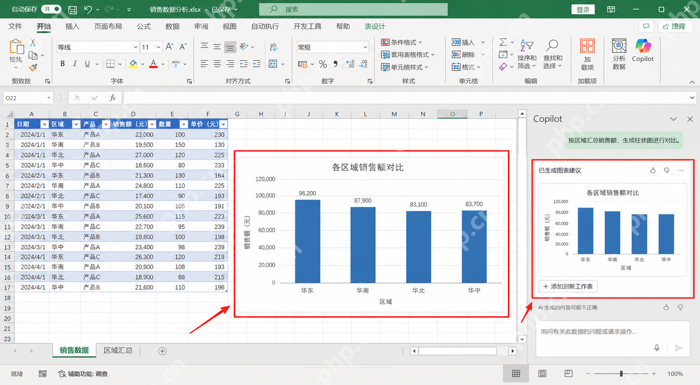
Task: Click the AutoSum sigma icon
Action: [503, 42]
